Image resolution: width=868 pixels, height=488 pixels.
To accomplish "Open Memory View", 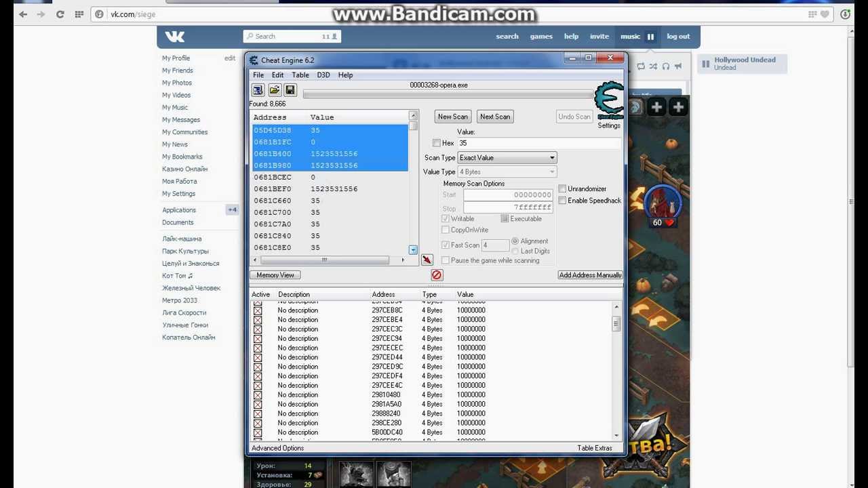I will [275, 275].
